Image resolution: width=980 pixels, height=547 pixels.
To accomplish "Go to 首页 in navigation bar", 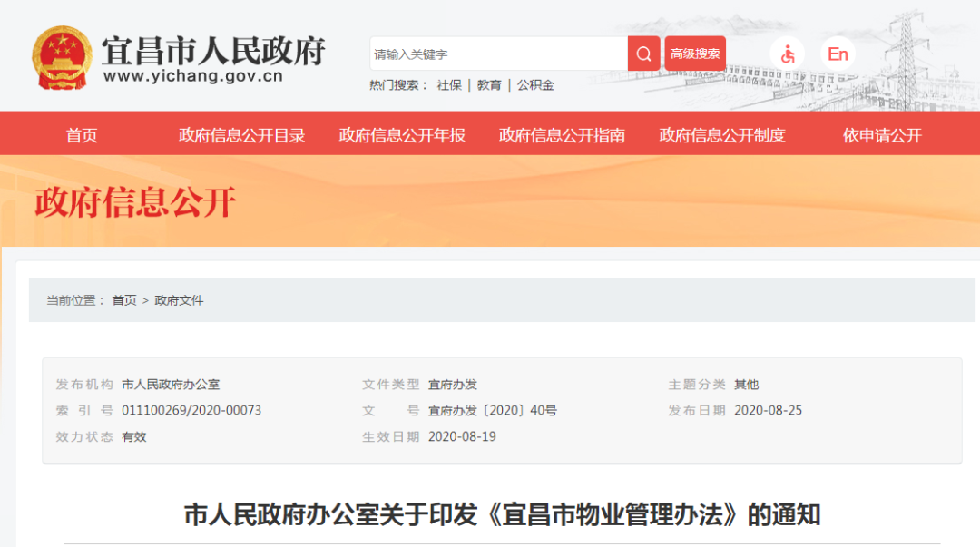I will 82,135.
